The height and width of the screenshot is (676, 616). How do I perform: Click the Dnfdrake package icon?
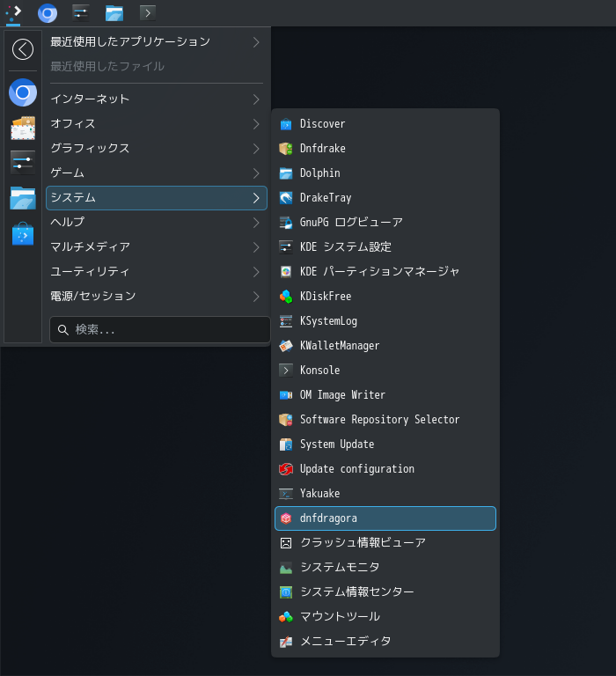pyautogui.click(x=286, y=149)
